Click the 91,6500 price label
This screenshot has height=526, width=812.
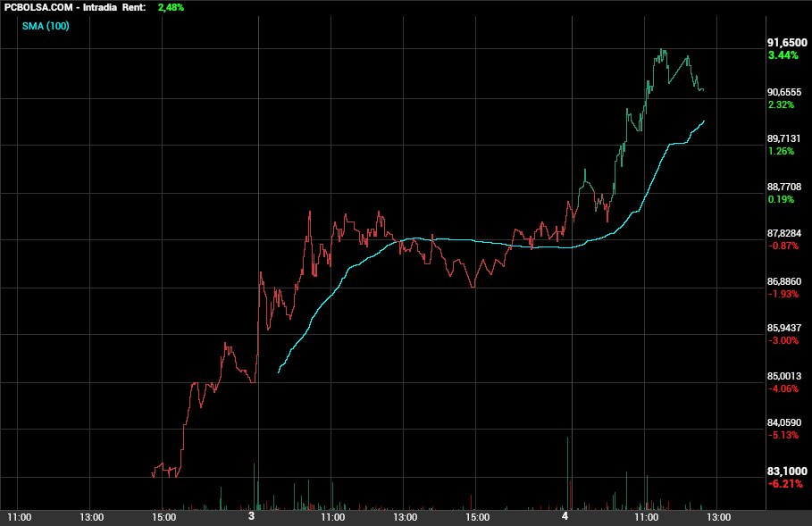(787, 43)
